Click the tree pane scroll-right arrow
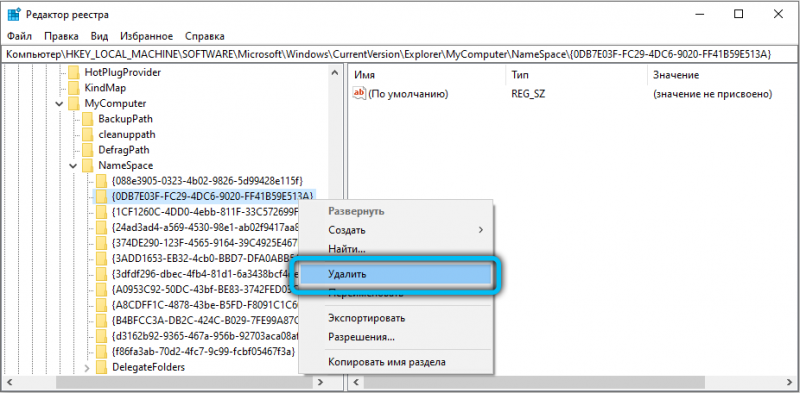 (320, 382)
